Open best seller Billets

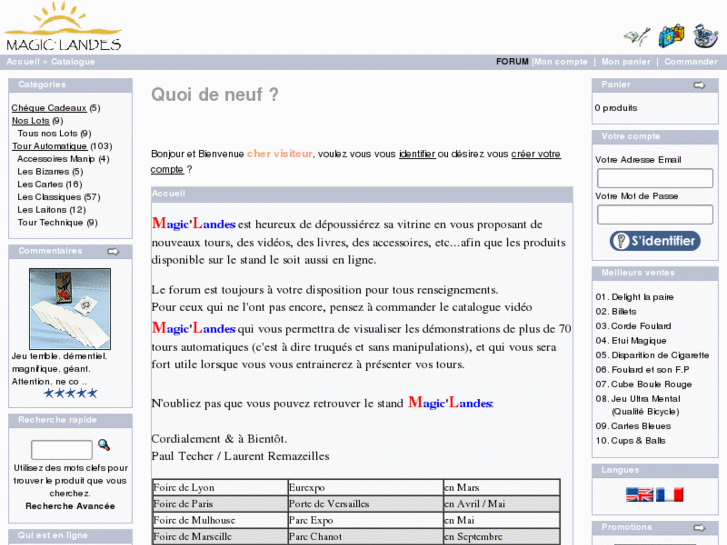[x=624, y=312]
